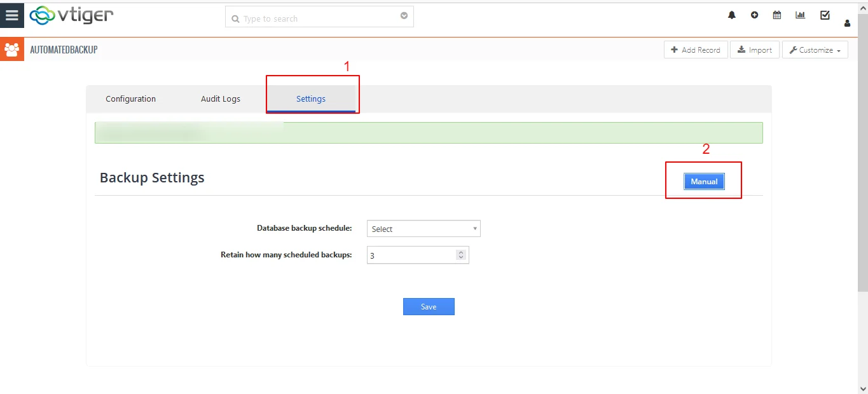Click the AutomatedBackup module icon

pyautogui.click(x=11, y=50)
